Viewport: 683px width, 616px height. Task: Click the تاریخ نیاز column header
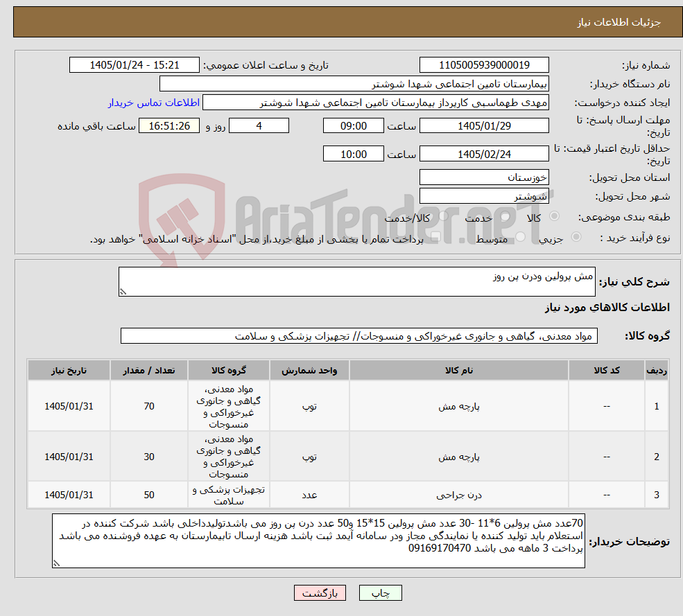[x=69, y=370]
